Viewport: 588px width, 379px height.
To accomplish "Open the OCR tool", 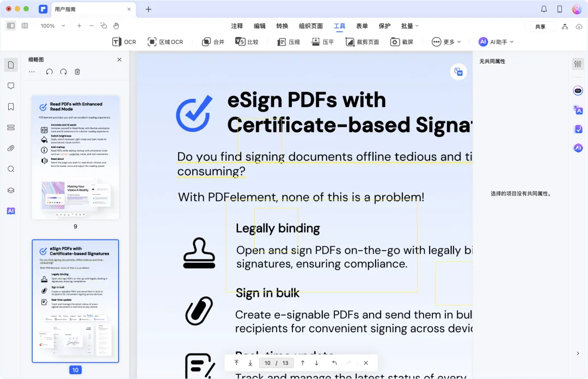I will (x=124, y=42).
